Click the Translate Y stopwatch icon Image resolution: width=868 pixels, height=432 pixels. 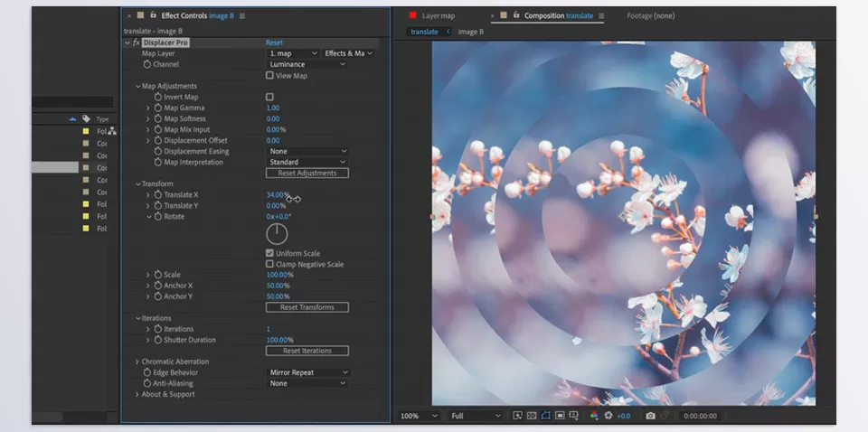(x=158, y=205)
